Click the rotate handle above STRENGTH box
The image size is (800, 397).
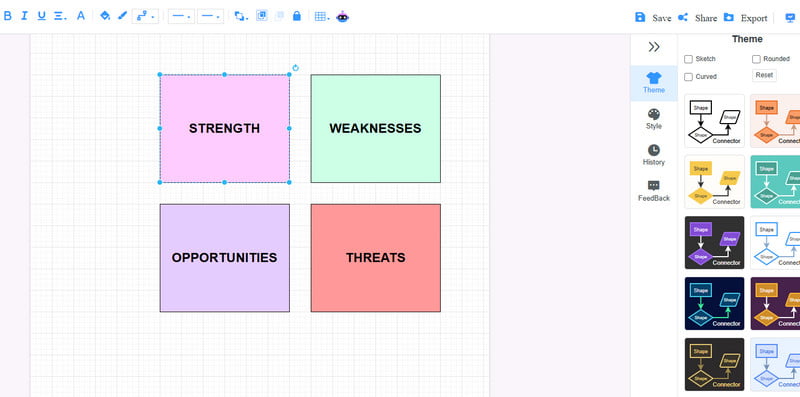coord(295,68)
